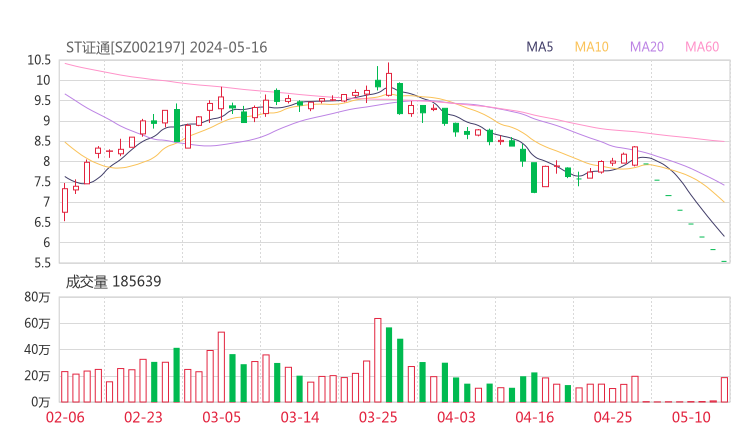Toggle the MA20 legend label

click(x=647, y=47)
